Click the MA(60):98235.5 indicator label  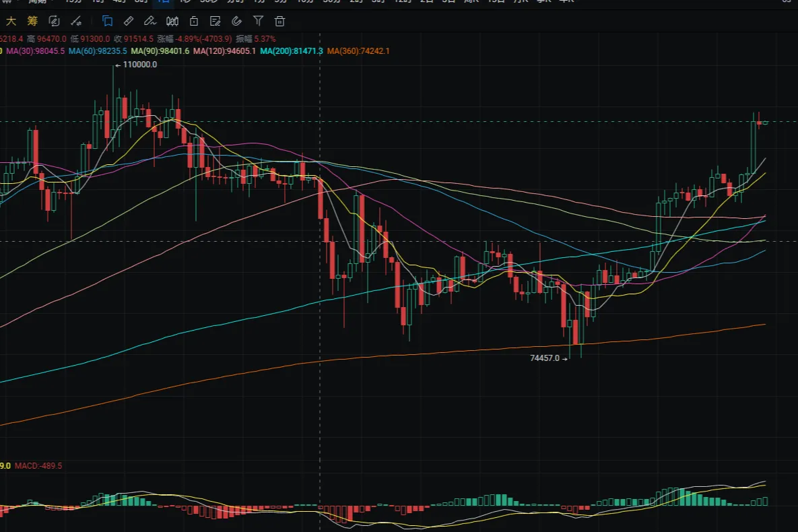(x=98, y=51)
